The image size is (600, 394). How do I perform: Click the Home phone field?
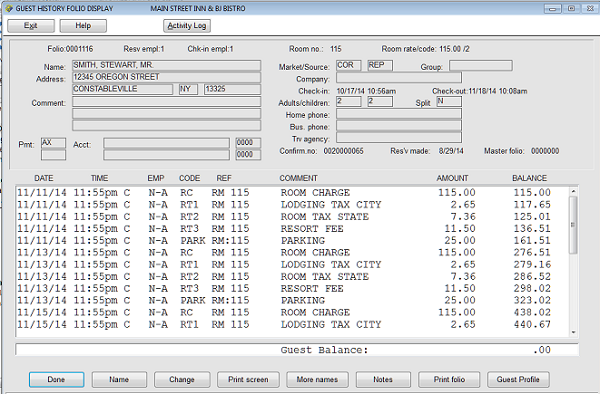point(399,114)
